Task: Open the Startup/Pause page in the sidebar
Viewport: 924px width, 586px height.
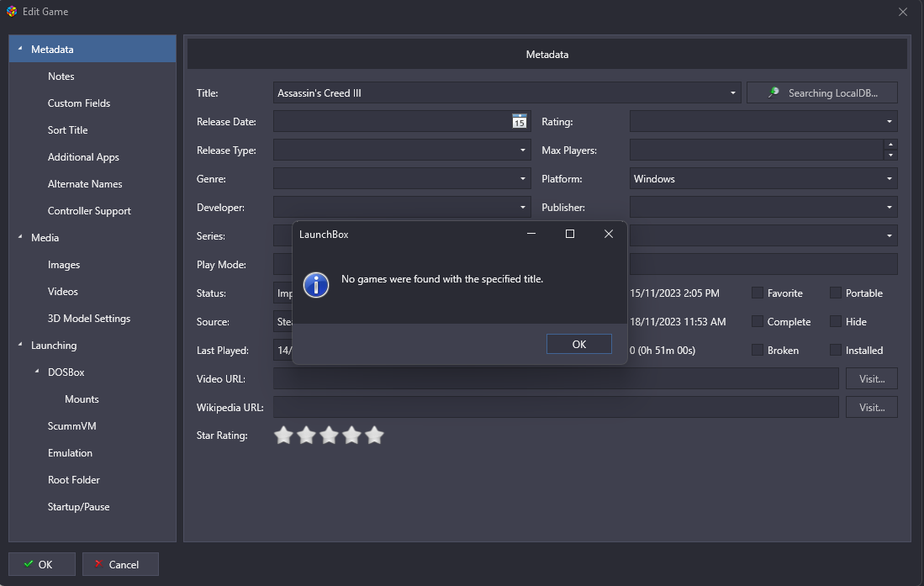Action: 78,507
